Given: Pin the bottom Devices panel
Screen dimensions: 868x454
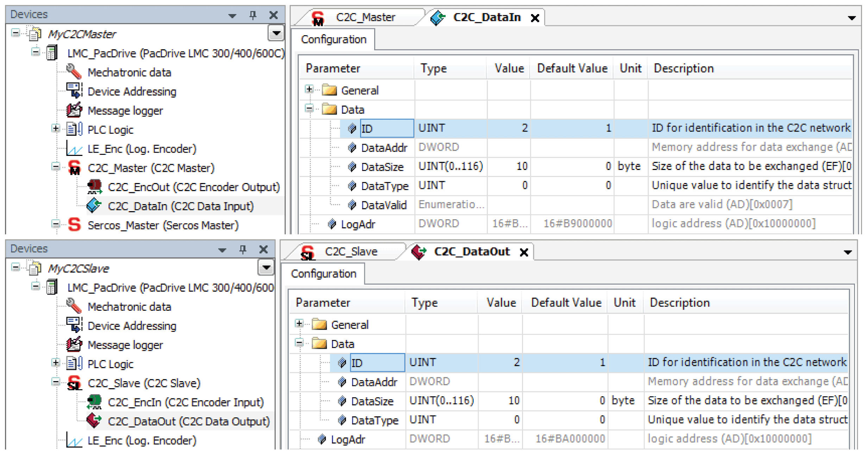Looking at the screenshot, I should (x=243, y=249).
